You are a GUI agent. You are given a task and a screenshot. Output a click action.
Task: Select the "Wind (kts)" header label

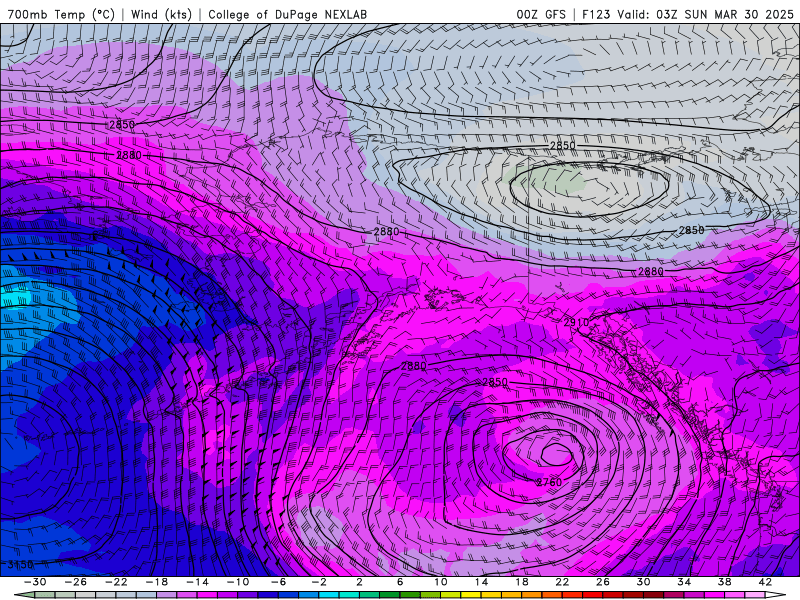click(x=161, y=14)
